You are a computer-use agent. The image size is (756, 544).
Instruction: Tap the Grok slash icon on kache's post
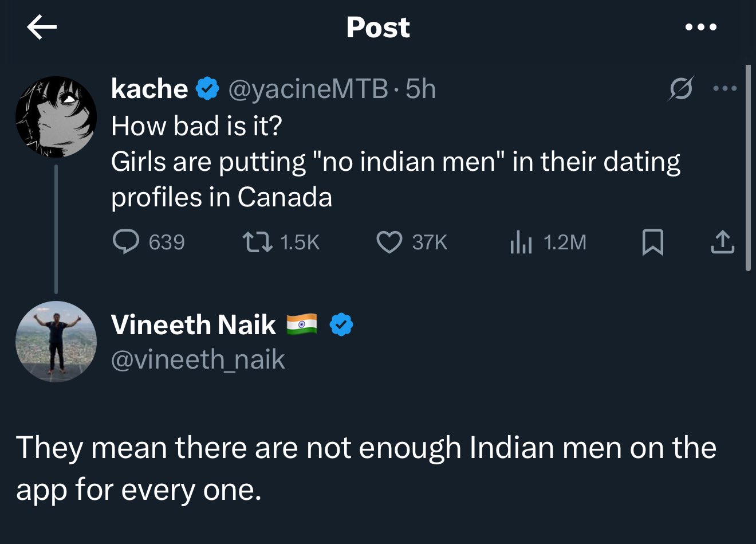point(681,89)
